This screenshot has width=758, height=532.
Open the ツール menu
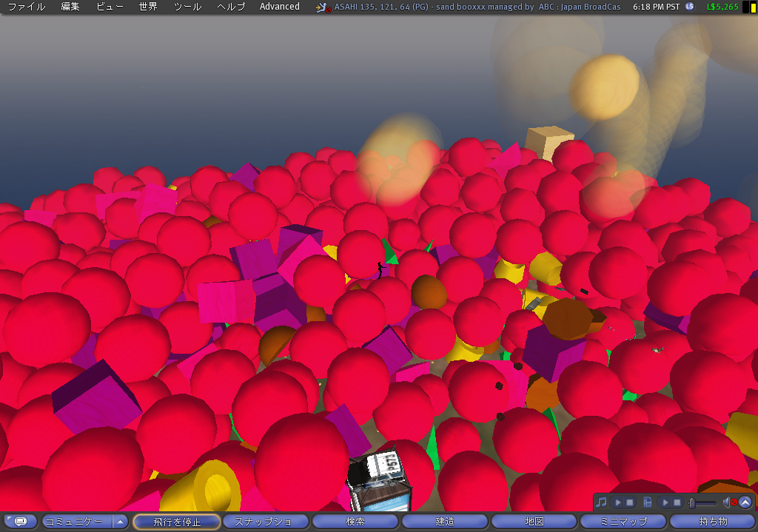(x=187, y=7)
